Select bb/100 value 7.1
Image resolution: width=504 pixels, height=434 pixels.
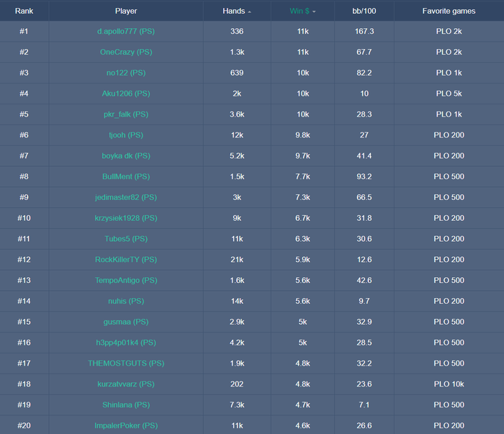point(364,404)
